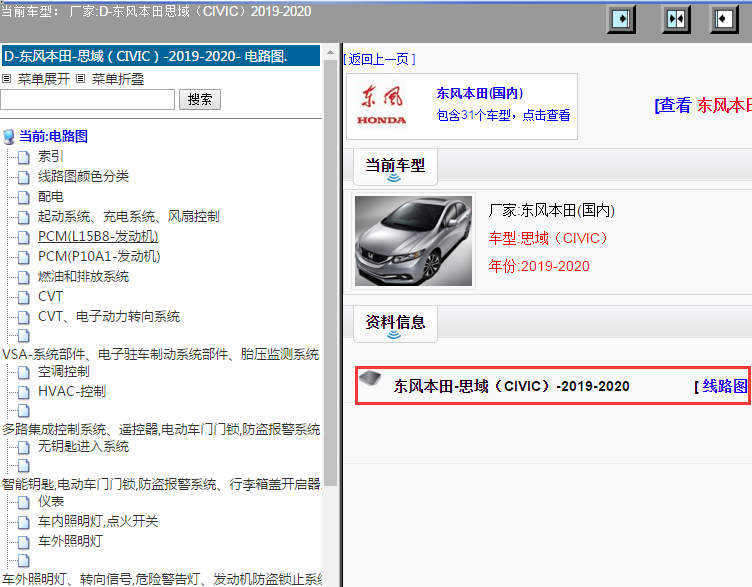Screen dimensions: 752x587
Task: Click the 菜单展开 expand icon
Action: click(7, 79)
